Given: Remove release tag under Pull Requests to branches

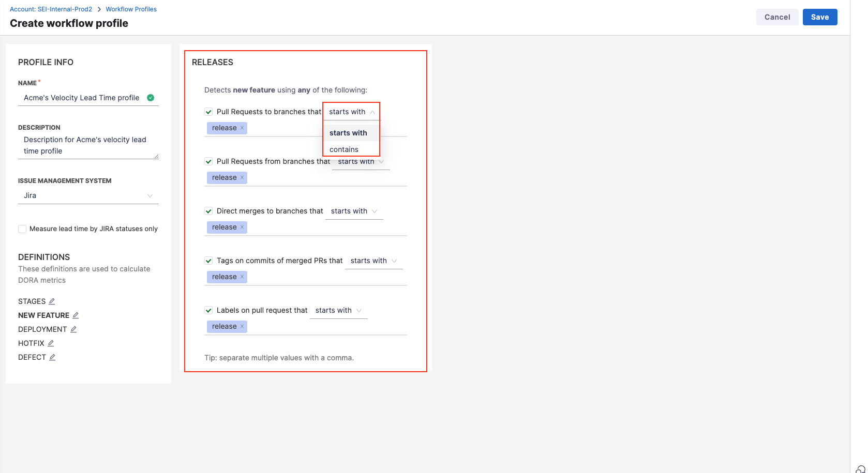Looking at the screenshot, I should point(242,128).
